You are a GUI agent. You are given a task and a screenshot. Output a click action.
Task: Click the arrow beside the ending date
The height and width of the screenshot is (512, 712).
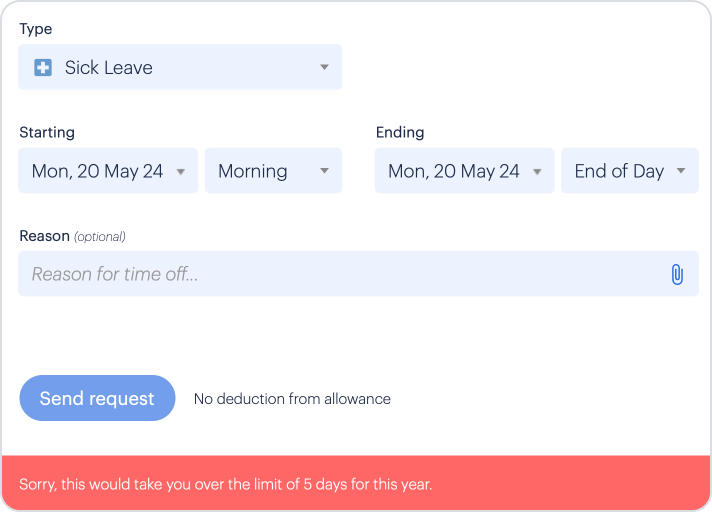537,172
